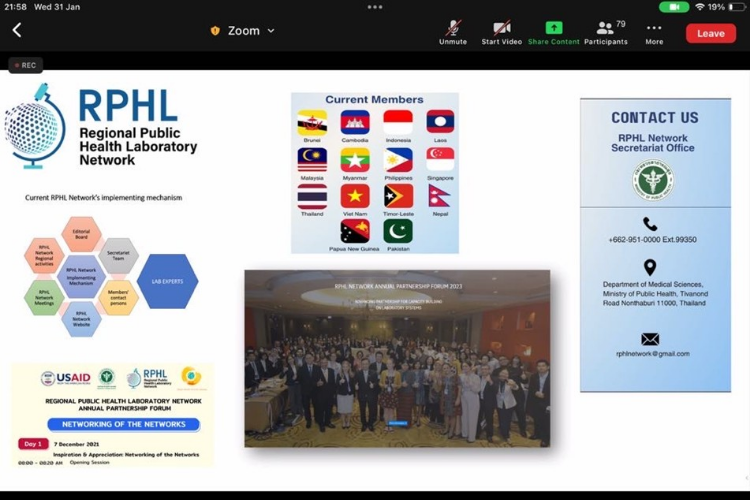Image resolution: width=750 pixels, height=500 pixels.
Task: Click the Cambodia flag
Action: [x=355, y=122]
